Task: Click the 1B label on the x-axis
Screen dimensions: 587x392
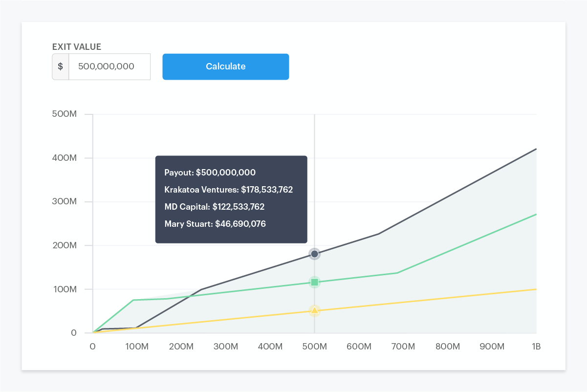Action: 536,347
